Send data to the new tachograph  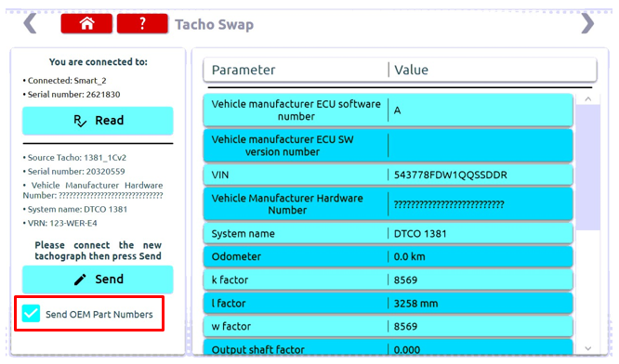[x=98, y=279]
